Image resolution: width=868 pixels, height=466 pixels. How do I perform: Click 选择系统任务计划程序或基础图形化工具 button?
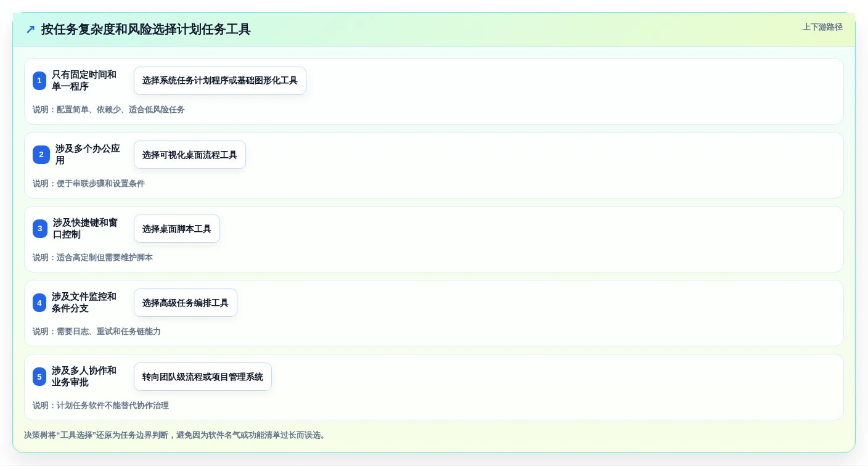[x=220, y=81]
